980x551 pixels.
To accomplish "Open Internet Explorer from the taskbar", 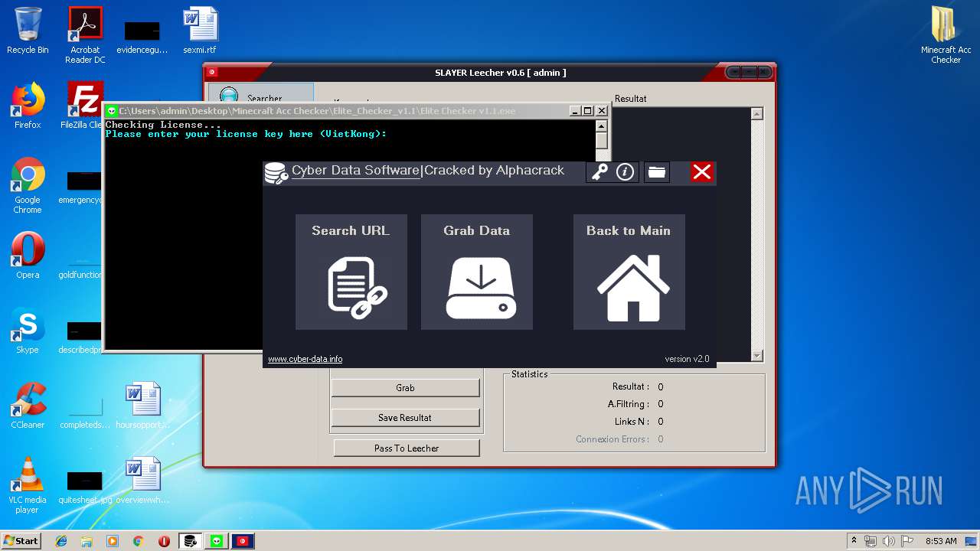I will 61,541.
